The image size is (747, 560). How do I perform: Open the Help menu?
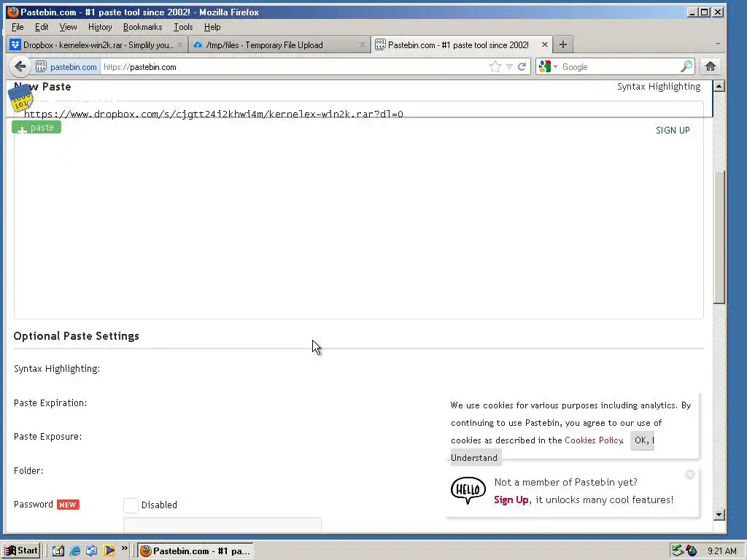[x=212, y=27]
